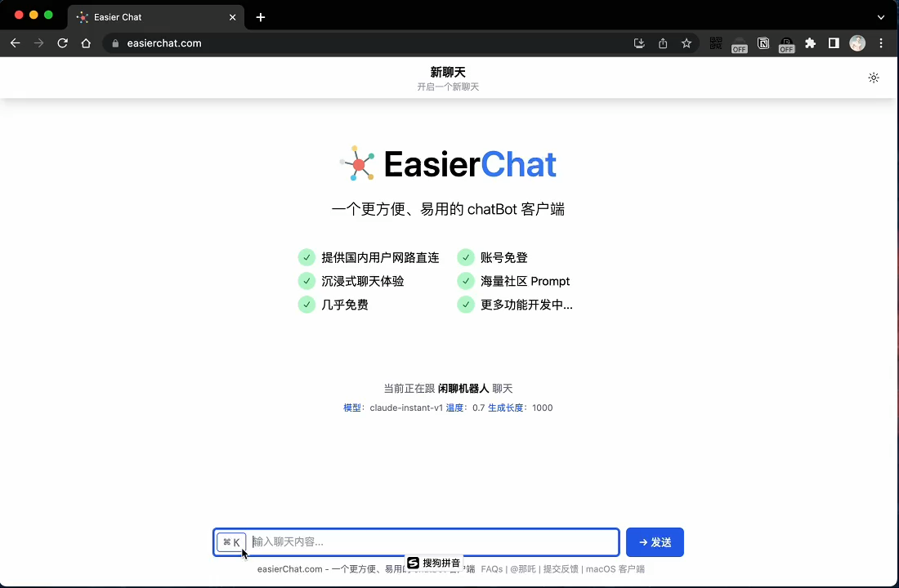
Task: Click the browser forward arrow
Action: tap(39, 43)
